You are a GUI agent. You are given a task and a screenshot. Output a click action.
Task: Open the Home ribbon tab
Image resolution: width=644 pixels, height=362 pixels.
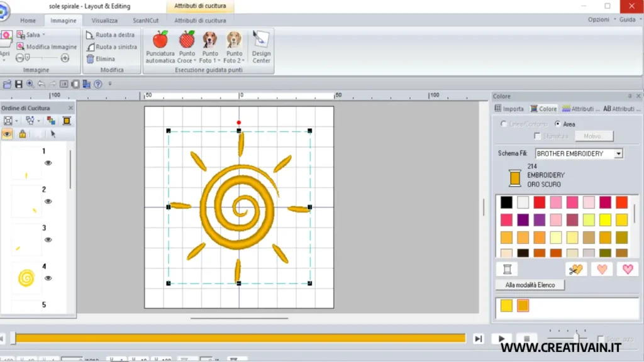coord(28,20)
